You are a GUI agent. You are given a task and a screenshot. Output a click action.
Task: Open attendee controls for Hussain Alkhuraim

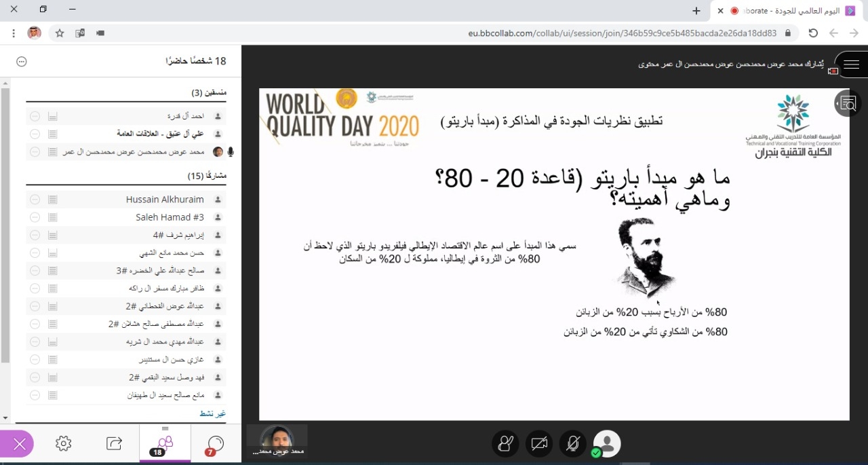pos(35,200)
